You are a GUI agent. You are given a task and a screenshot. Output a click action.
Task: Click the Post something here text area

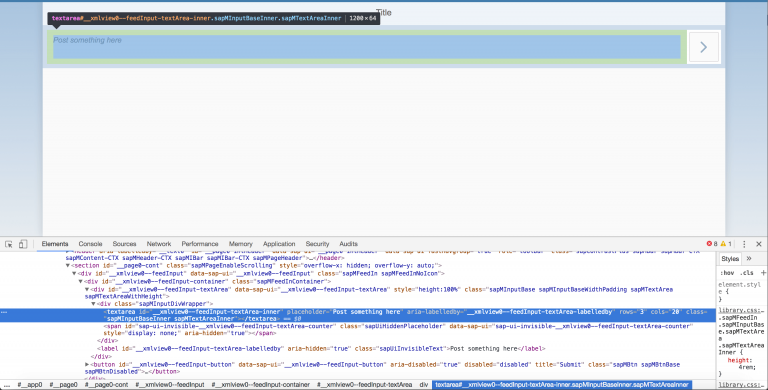pos(366,47)
